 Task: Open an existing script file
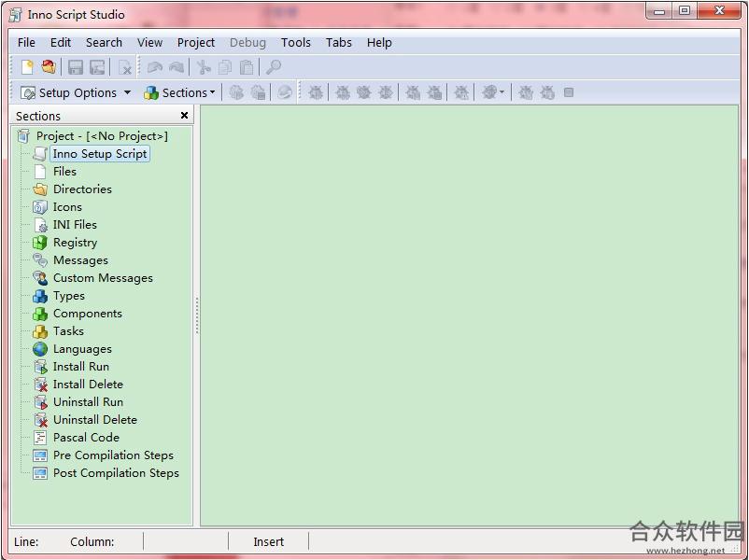click(49, 67)
